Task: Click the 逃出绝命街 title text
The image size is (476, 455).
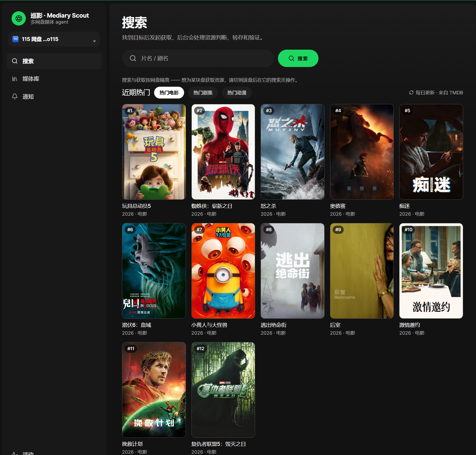Action: click(x=274, y=325)
